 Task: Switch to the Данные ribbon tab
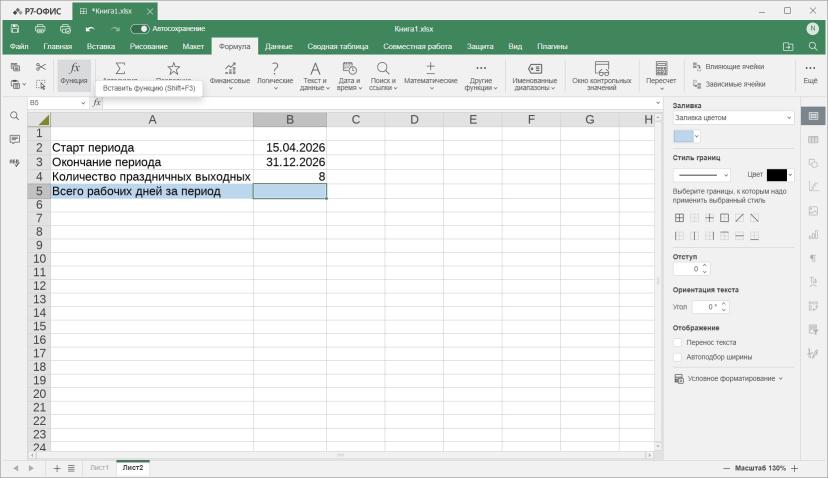278,46
